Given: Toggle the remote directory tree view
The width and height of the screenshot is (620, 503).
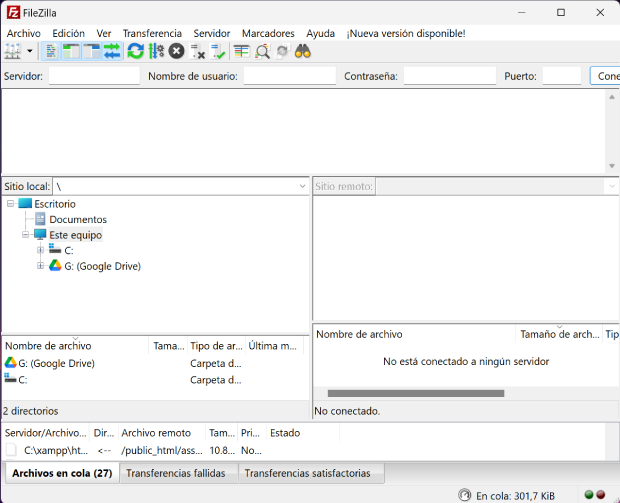Looking at the screenshot, I should click(92, 52).
